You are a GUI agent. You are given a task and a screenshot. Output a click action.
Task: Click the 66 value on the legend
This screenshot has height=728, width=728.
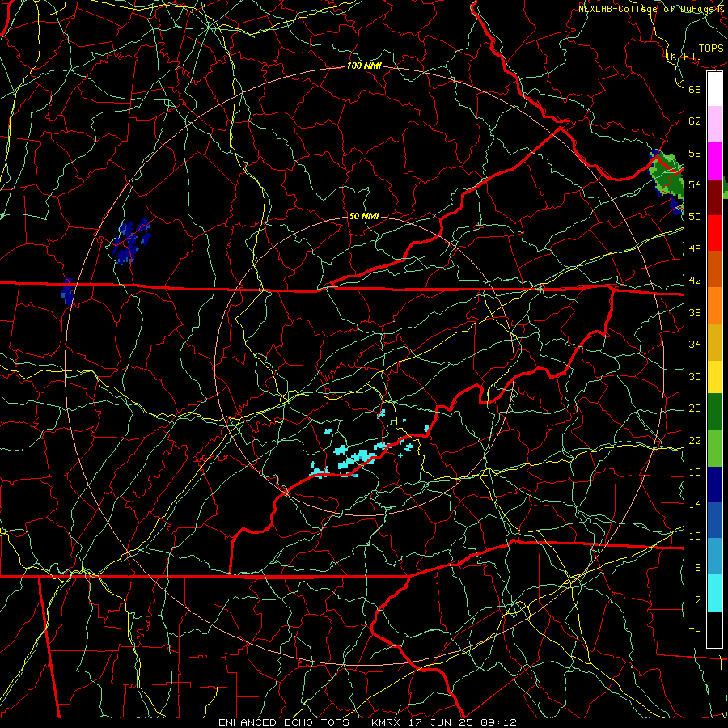[695, 89]
